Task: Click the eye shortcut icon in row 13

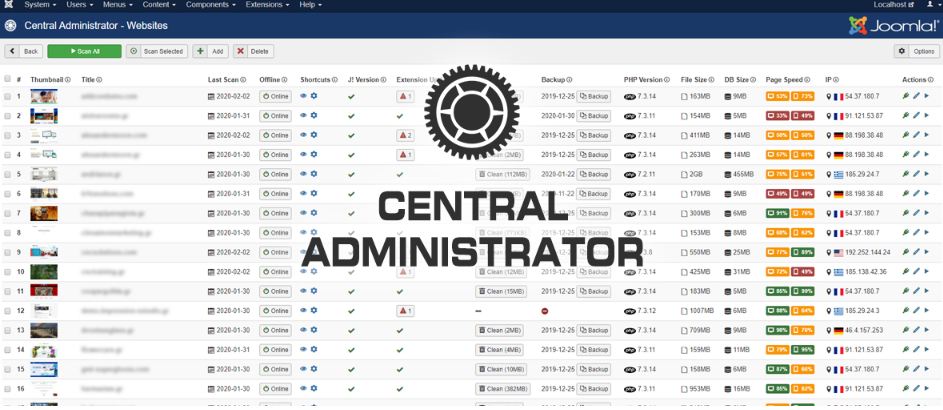Action: point(304,329)
